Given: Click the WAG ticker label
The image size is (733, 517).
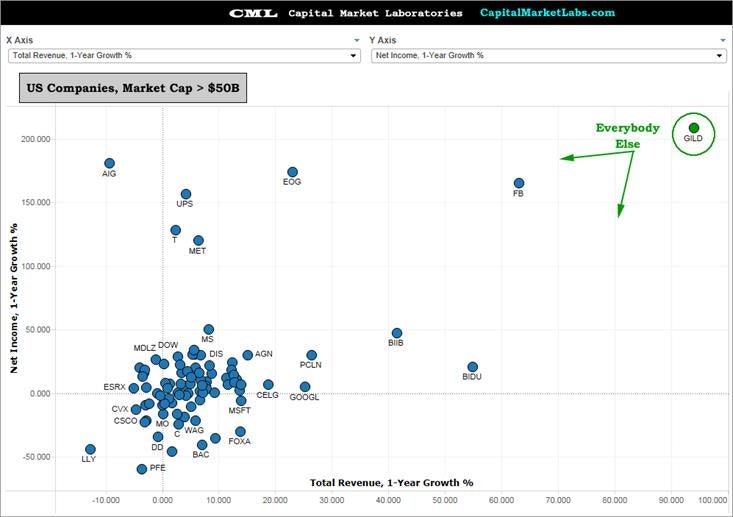Looking at the screenshot, I should point(194,430).
